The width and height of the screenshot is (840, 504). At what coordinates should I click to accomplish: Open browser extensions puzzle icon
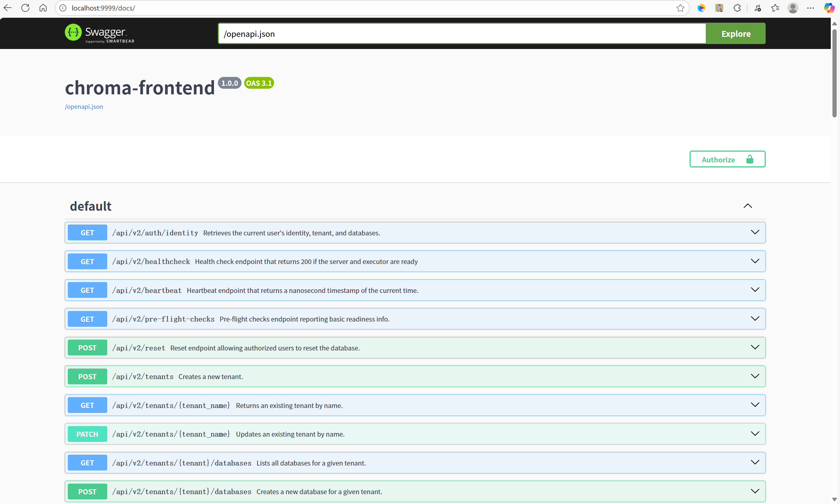point(737,8)
